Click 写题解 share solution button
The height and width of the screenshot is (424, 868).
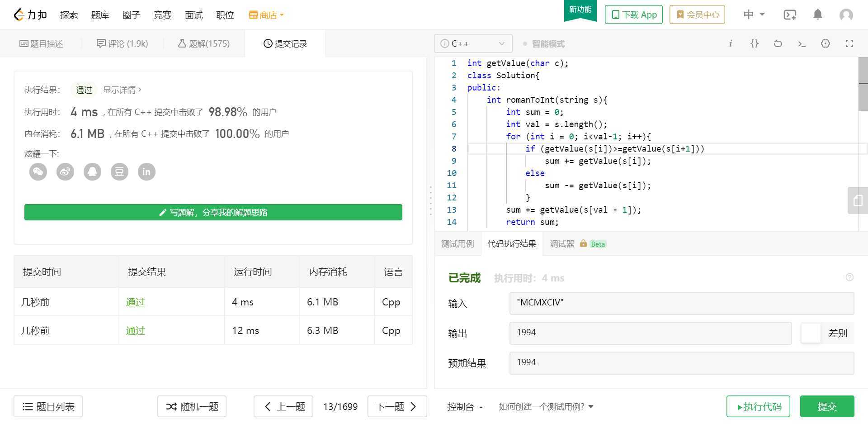[213, 212]
